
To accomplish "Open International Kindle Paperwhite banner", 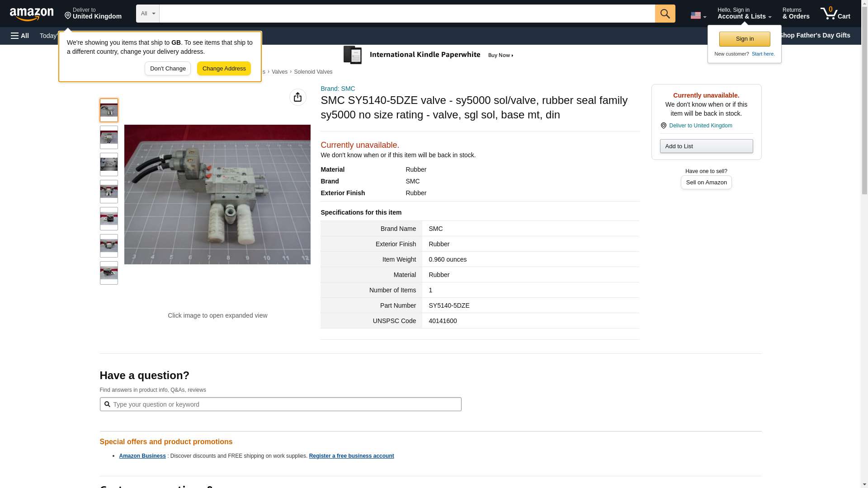I will tap(429, 55).
